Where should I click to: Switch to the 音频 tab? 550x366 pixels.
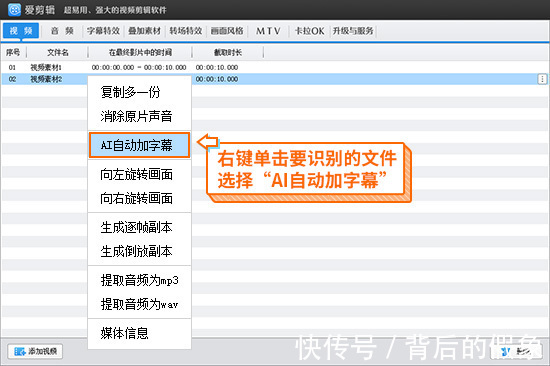(62, 31)
